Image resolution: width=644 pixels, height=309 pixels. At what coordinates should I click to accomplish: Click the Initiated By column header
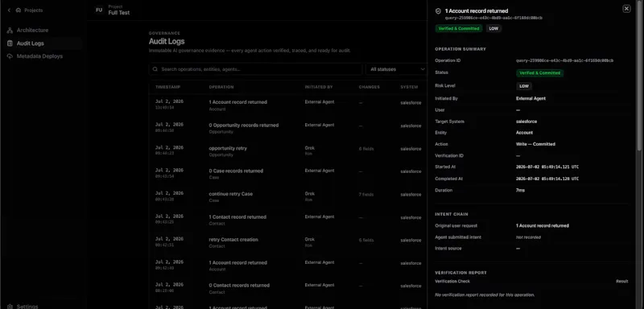coord(319,87)
